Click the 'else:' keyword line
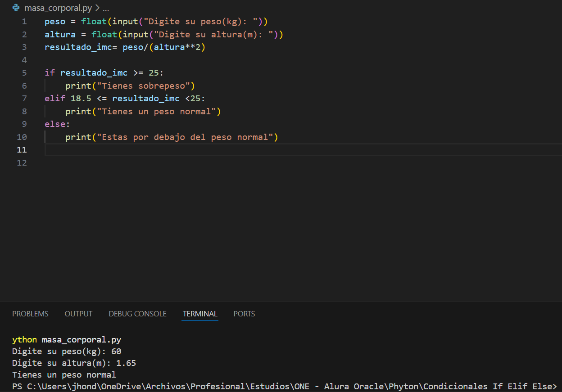 [x=58, y=124]
